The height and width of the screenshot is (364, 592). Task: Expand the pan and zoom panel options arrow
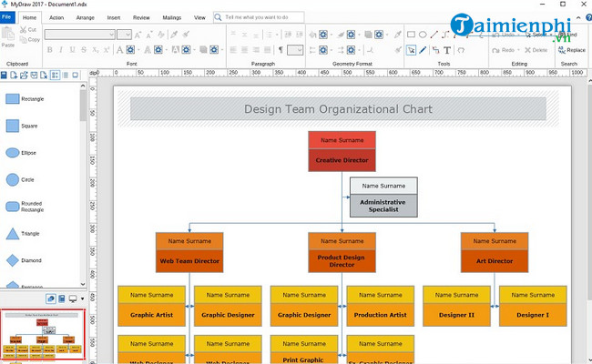[x=83, y=298]
